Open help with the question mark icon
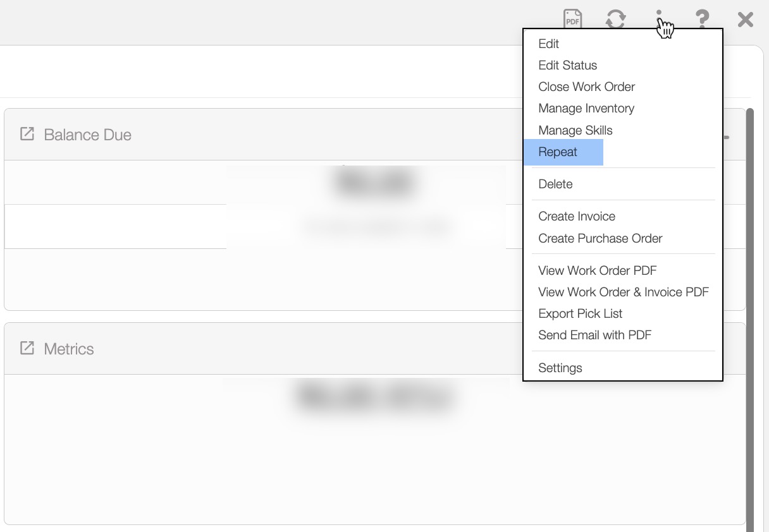 point(702,19)
